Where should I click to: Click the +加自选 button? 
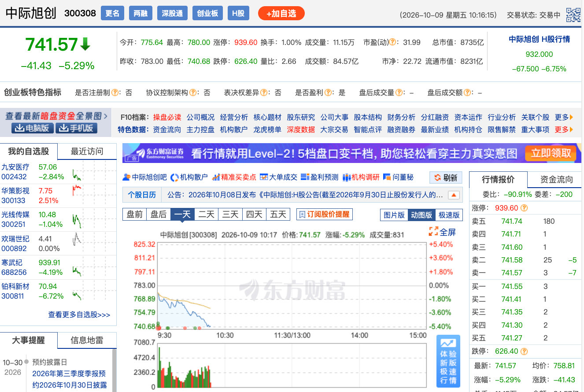[x=281, y=14]
